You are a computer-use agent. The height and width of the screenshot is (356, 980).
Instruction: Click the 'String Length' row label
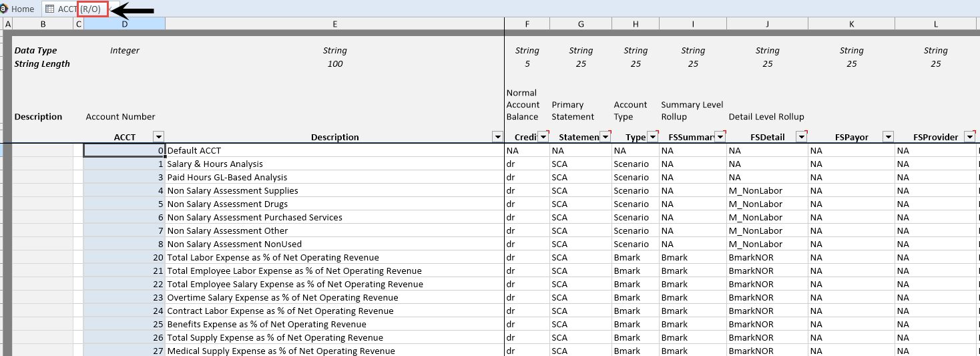coord(42,64)
